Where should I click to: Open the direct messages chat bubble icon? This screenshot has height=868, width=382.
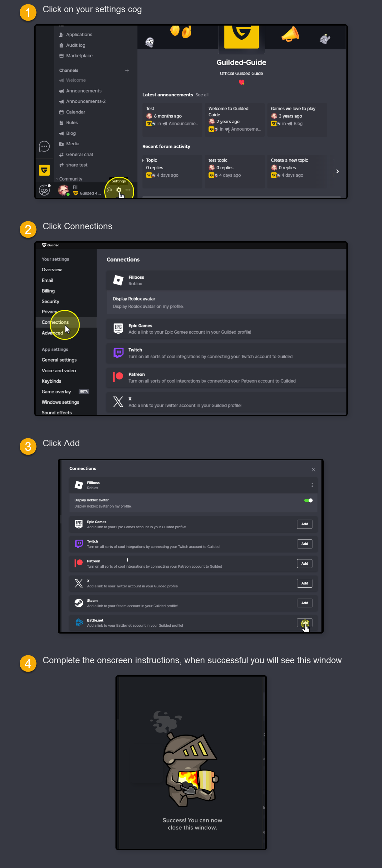pos(44,147)
